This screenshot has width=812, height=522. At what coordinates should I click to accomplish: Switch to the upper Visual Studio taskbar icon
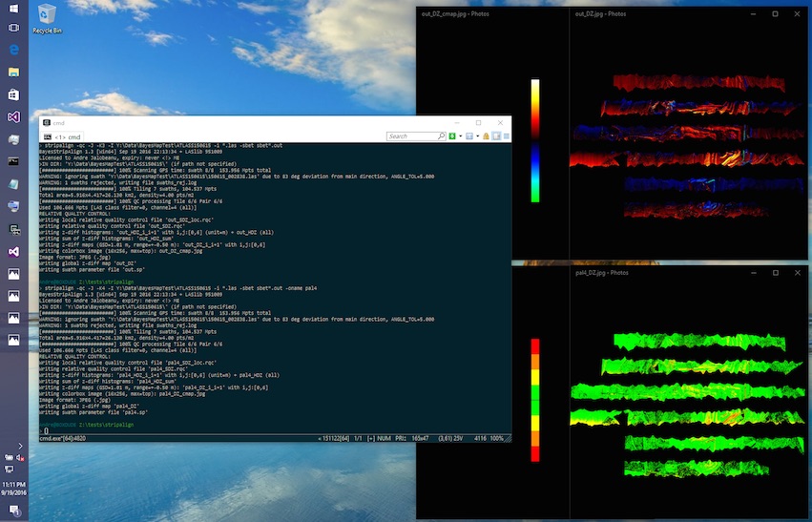point(14,116)
